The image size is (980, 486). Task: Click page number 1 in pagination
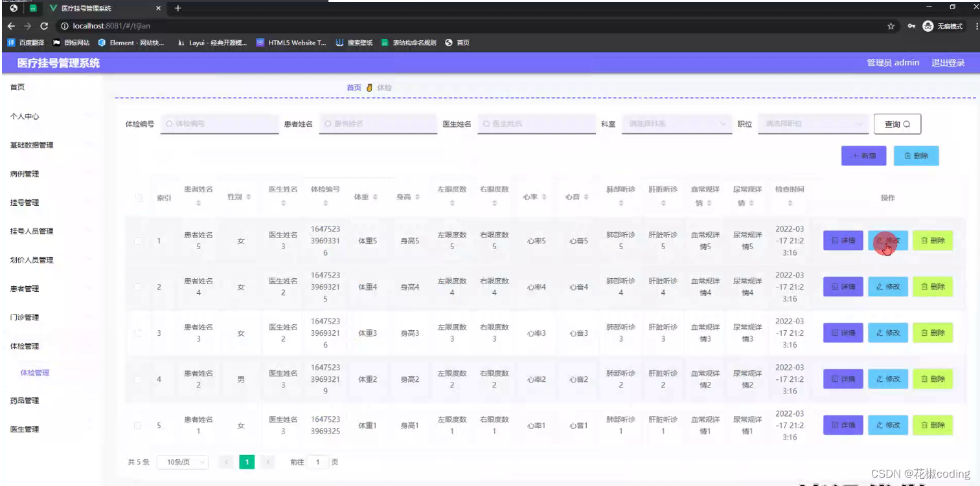247,462
